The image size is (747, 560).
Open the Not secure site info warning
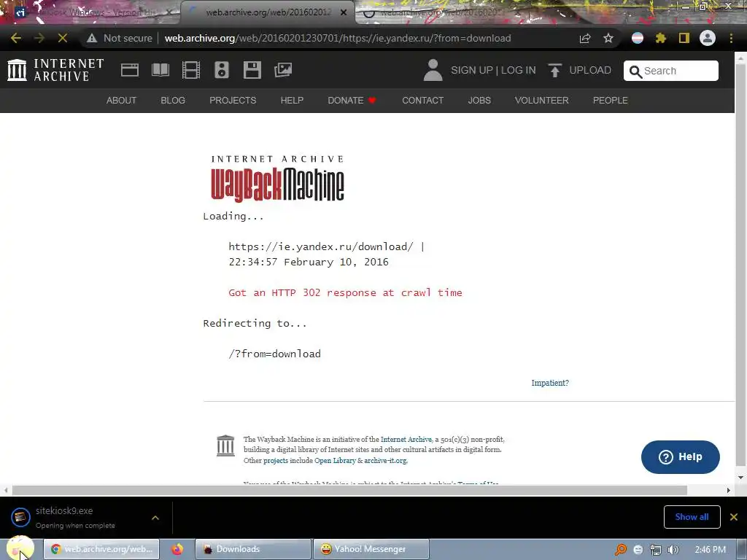[120, 38]
